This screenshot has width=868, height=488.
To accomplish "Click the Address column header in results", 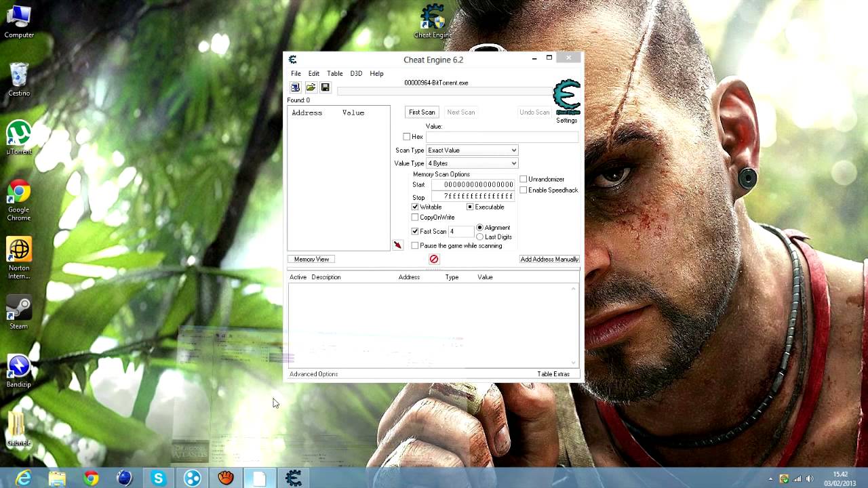I will [x=307, y=113].
